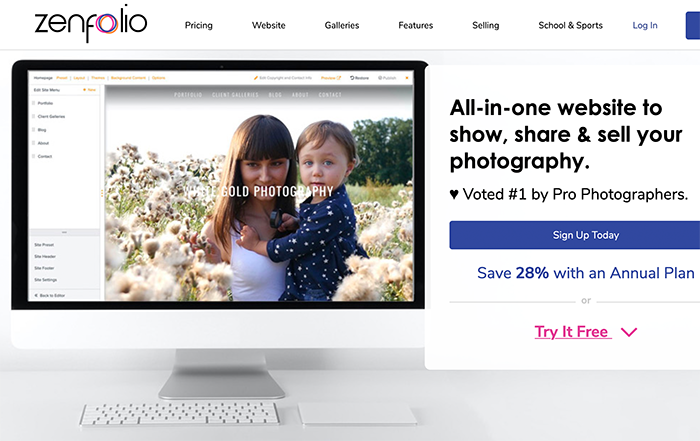Open the Pricing menu item
The height and width of the screenshot is (441, 700).
coord(199,25)
